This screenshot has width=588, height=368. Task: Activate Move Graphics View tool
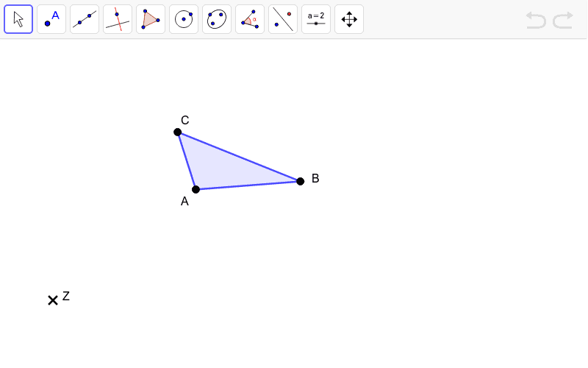click(349, 19)
